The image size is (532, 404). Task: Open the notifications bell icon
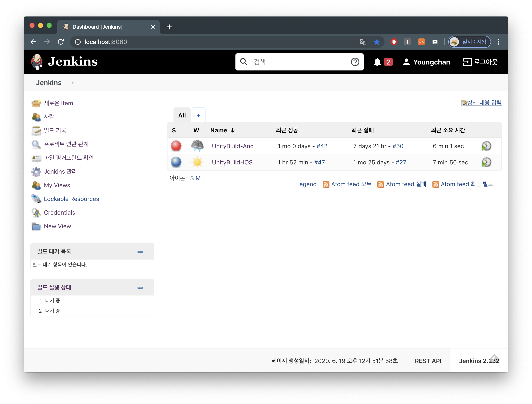click(377, 62)
